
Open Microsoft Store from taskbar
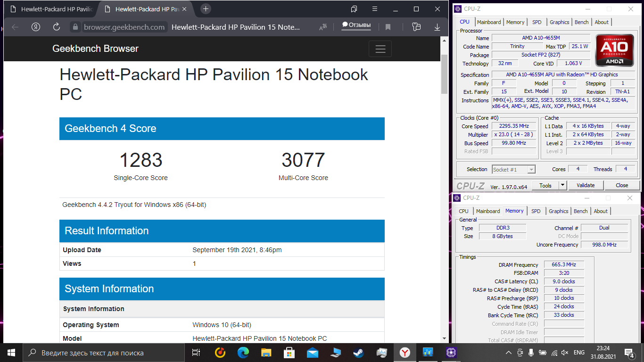point(289,352)
